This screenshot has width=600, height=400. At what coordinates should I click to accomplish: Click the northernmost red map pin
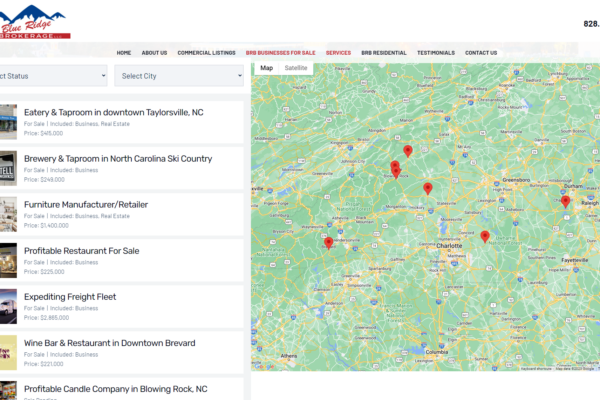point(408,150)
